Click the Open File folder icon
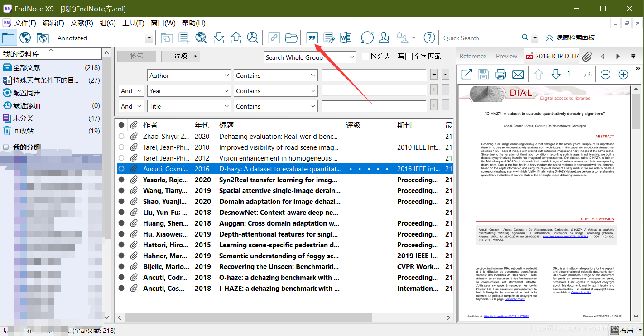This screenshot has width=644, height=336. [291, 38]
